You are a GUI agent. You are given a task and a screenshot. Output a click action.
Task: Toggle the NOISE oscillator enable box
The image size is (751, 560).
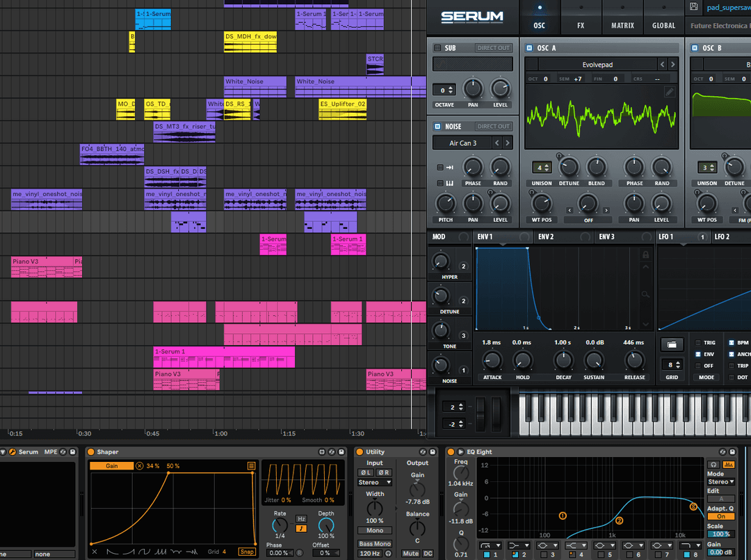pyautogui.click(x=437, y=127)
